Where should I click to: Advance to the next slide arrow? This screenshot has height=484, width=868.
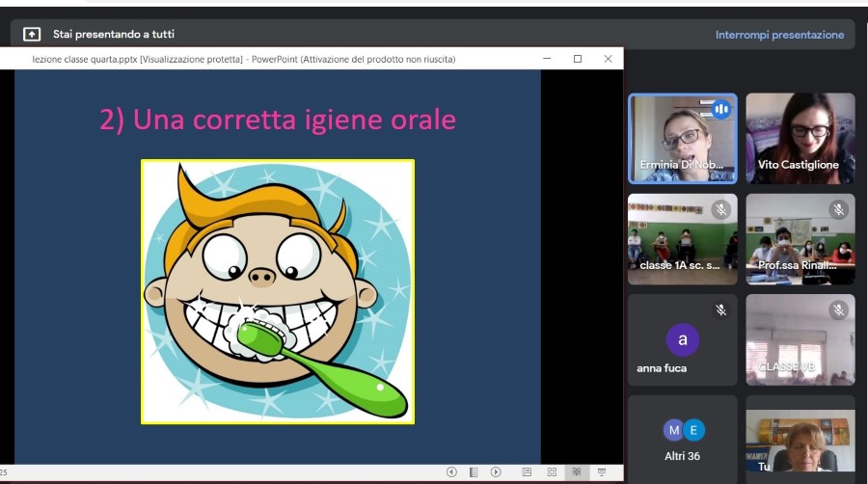[x=496, y=472]
